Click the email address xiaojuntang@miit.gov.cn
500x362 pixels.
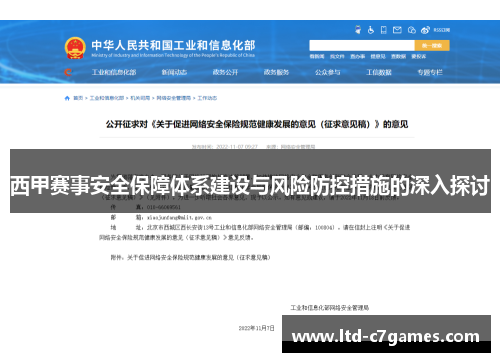(179, 218)
